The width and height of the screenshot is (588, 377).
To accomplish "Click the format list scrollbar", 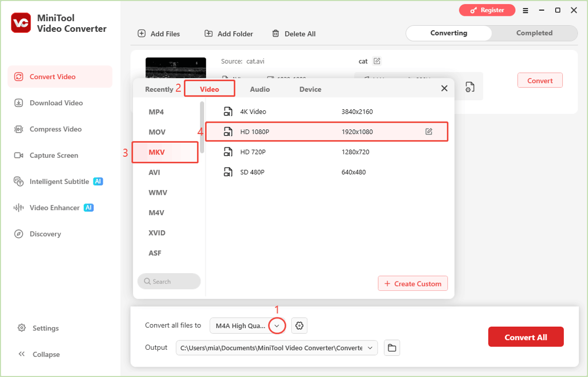I will click(x=202, y=127).
